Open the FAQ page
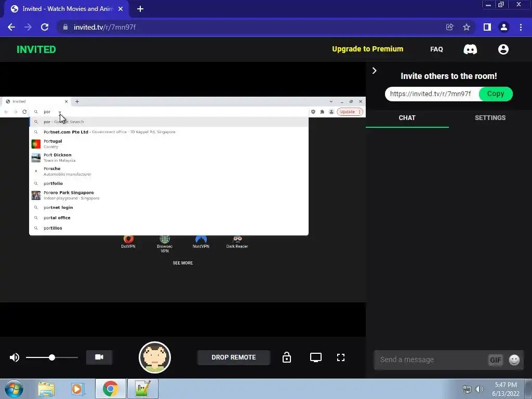This screenshot has width=532, height=399. tap(436, 49)
